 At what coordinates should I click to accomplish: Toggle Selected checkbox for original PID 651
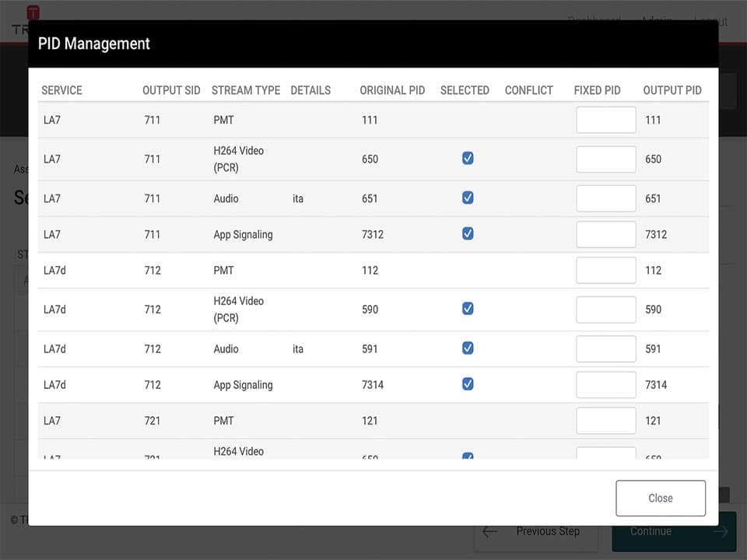(x=468, y=198)
